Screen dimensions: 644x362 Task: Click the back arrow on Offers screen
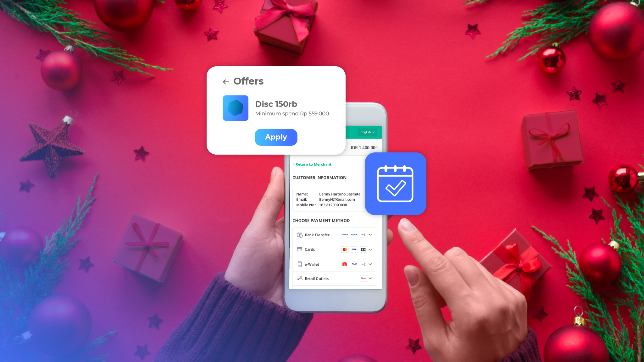225,81
